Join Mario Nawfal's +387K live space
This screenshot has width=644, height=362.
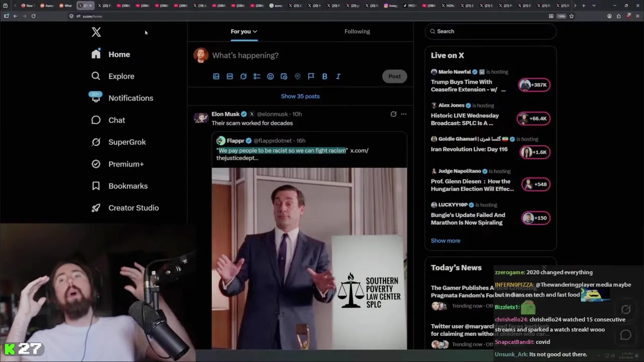(x=534, y=85)
